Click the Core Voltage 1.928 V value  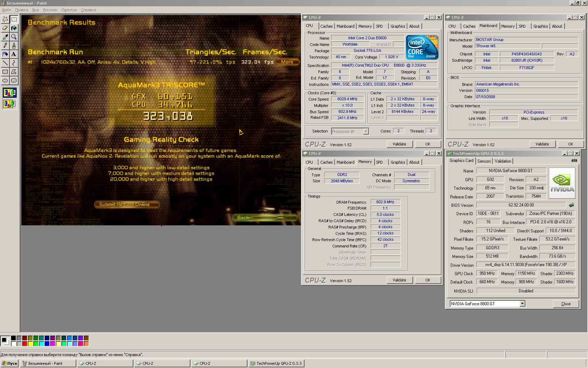pos(391,57)
